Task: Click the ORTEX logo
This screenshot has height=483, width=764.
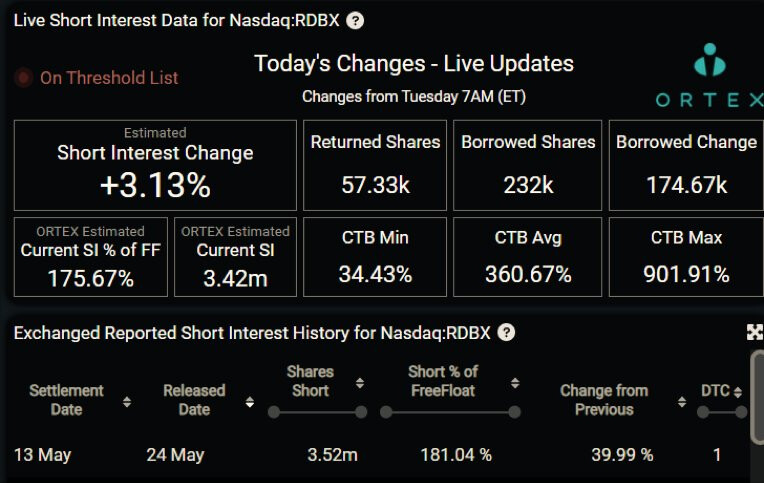Action: click(x=709, y=76)
